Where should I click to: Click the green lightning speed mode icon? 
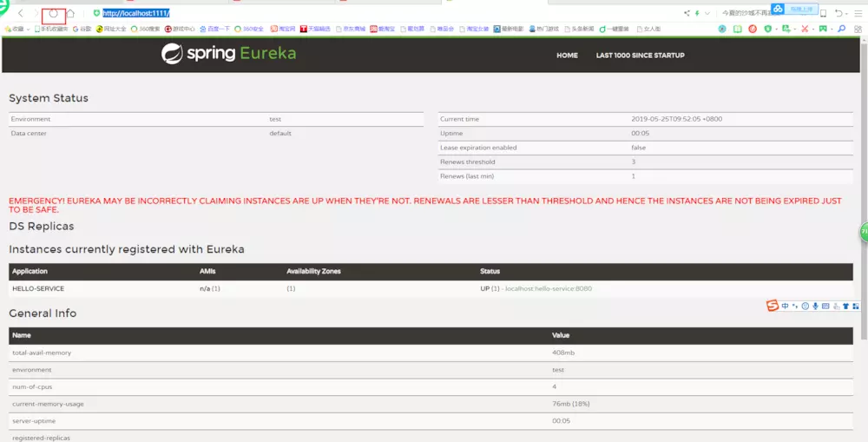(x=698, y=13)
